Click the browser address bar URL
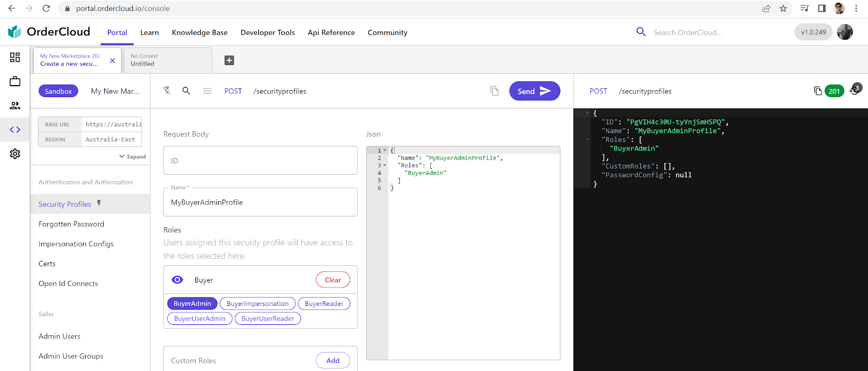The height and width of the screenshot is (371, 868). pyautogui.click(x=123, y=9)
